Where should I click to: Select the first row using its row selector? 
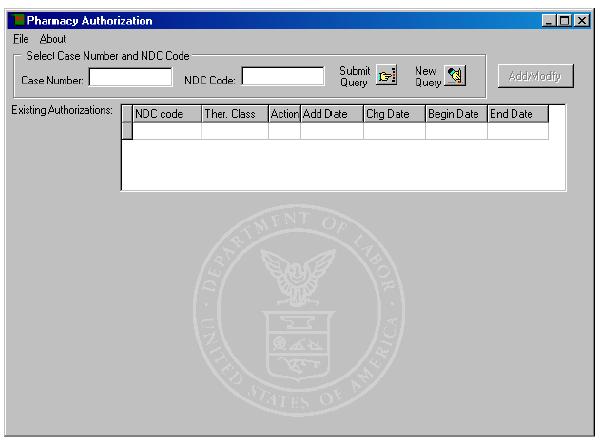click(127, 131)
